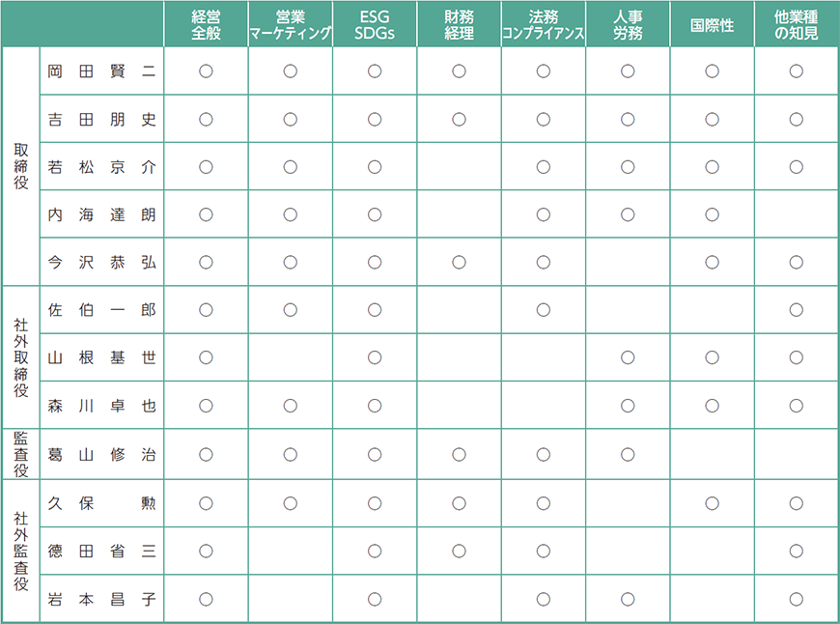Select the ESG SDGs column header
Image resolution: width=840 pixels, height=624 pixels.
click(375, 25)
